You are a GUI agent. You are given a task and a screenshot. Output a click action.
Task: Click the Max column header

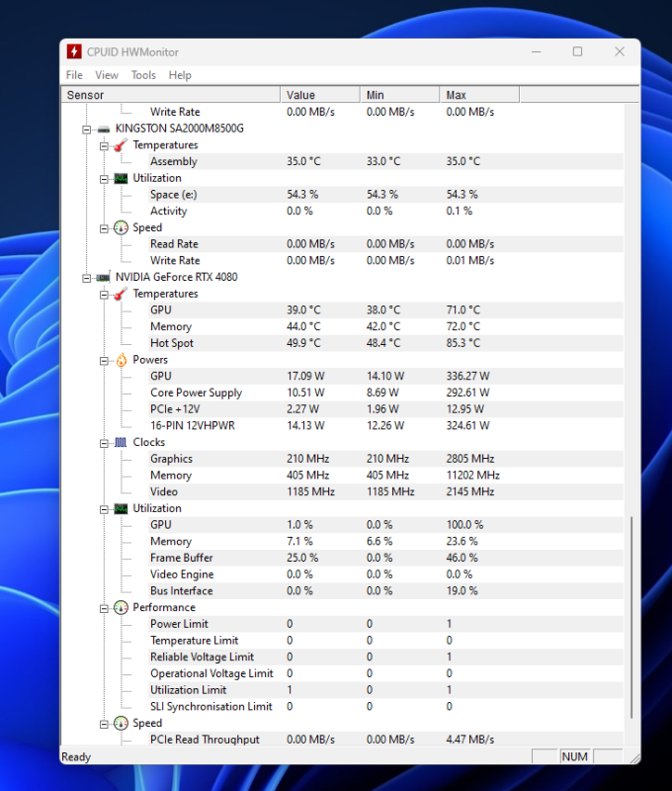[x=479, y=95]
